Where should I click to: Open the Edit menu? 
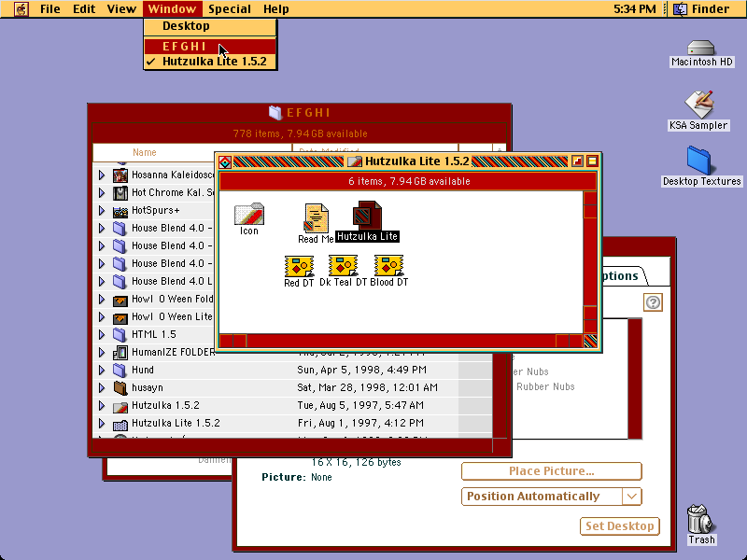pyautogui.click(x=84, y=9)
